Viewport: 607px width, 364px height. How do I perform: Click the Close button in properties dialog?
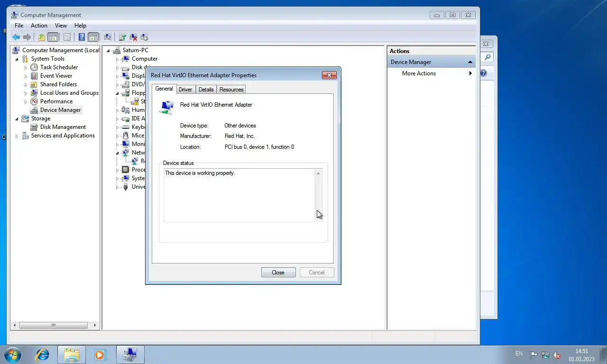(278, 273)
